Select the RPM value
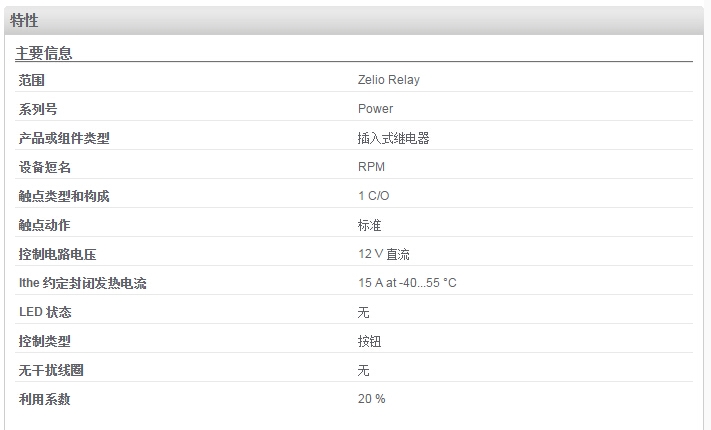 click(x=371, y=167)
